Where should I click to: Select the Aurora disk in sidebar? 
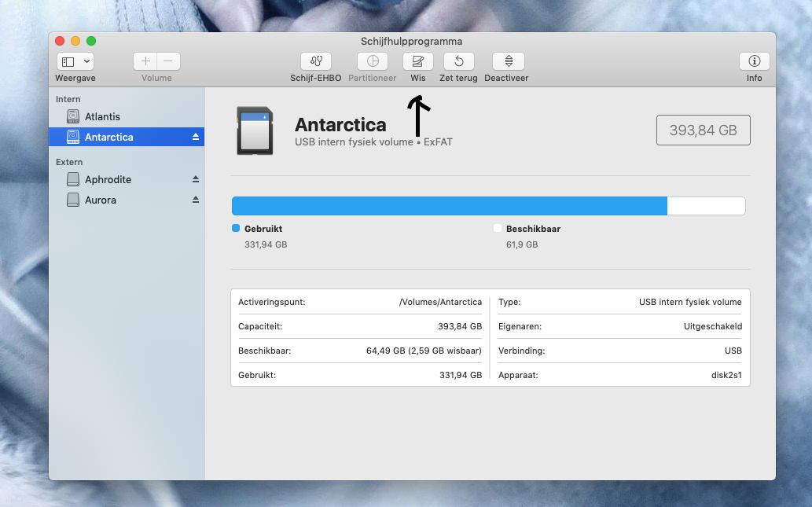(100, 200)
